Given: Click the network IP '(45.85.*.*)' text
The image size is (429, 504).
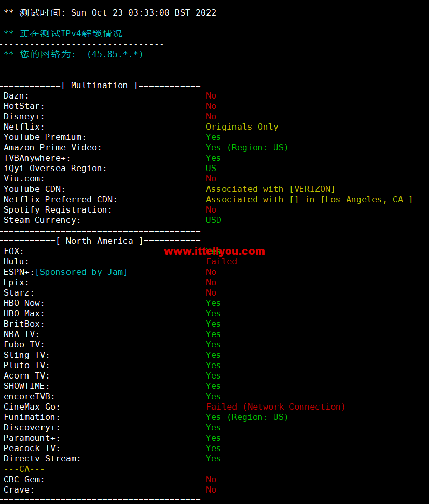Looking at the screenshot, I should click(115, 54).
